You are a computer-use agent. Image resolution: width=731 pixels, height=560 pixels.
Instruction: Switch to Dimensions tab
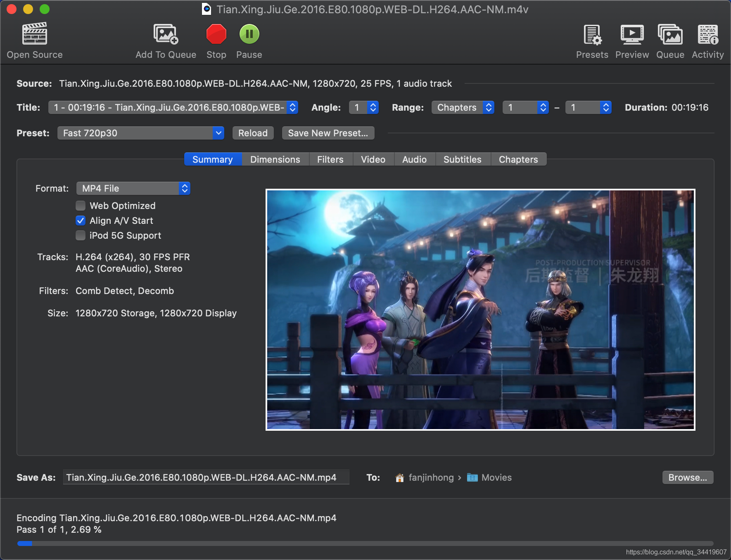[x=275, y=159]
